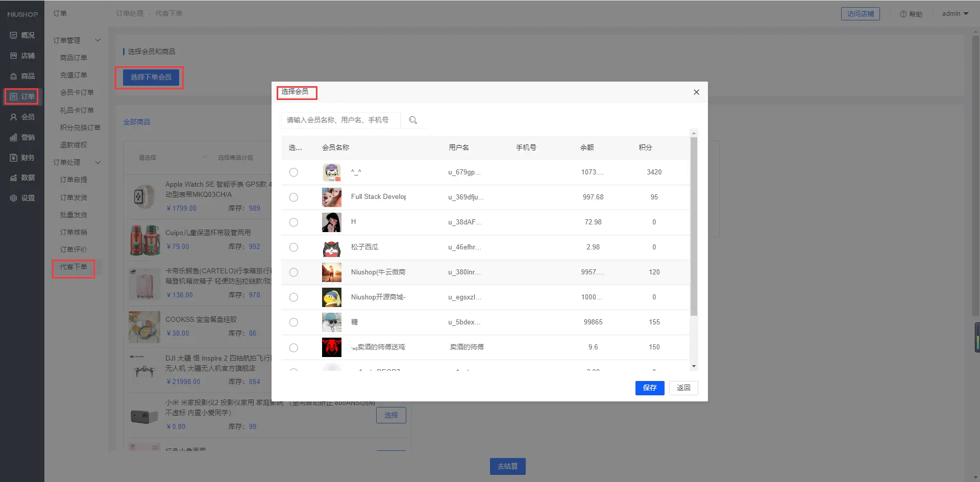Go to 订单发货 in the submenu
Screen dimensions: 980x482
(73, 197)
